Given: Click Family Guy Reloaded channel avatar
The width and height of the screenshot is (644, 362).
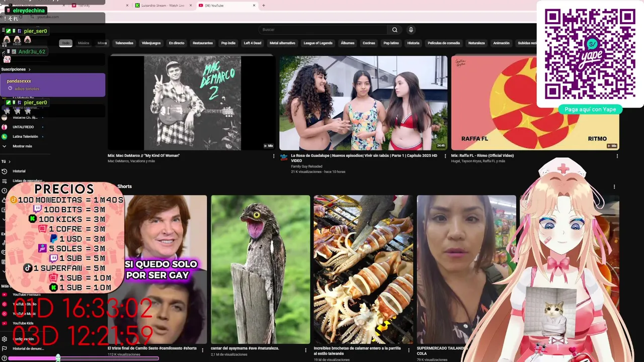Looking at the screenshot, I should [x=284, y=157].
